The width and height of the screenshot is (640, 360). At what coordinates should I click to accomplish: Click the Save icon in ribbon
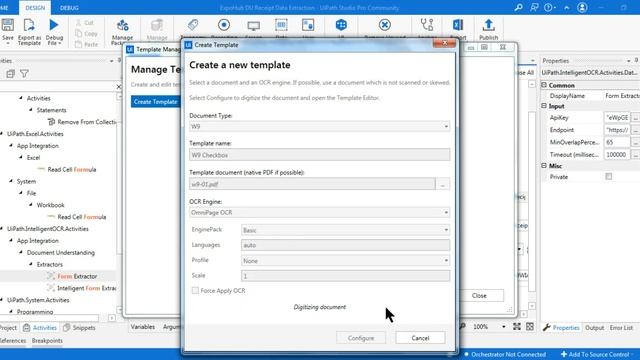point(7,25)
